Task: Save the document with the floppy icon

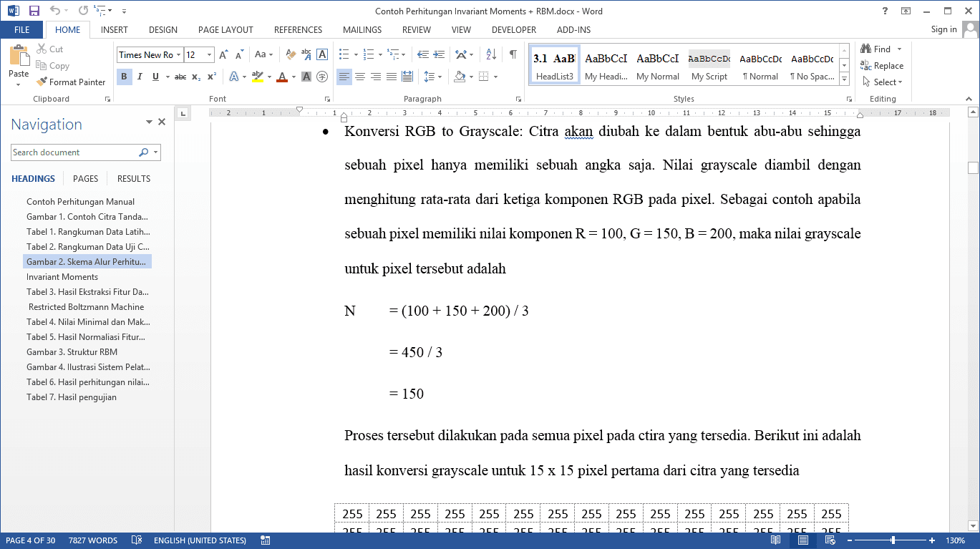Action: tap(34, 11)
